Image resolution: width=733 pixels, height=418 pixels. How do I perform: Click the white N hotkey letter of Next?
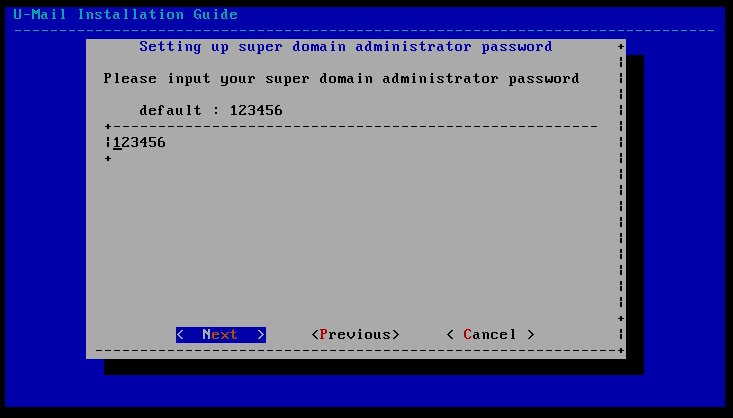click(x=207, y=335)
